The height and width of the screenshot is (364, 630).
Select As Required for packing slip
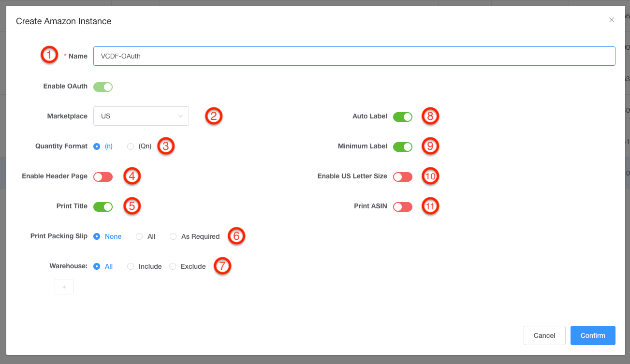173,237
